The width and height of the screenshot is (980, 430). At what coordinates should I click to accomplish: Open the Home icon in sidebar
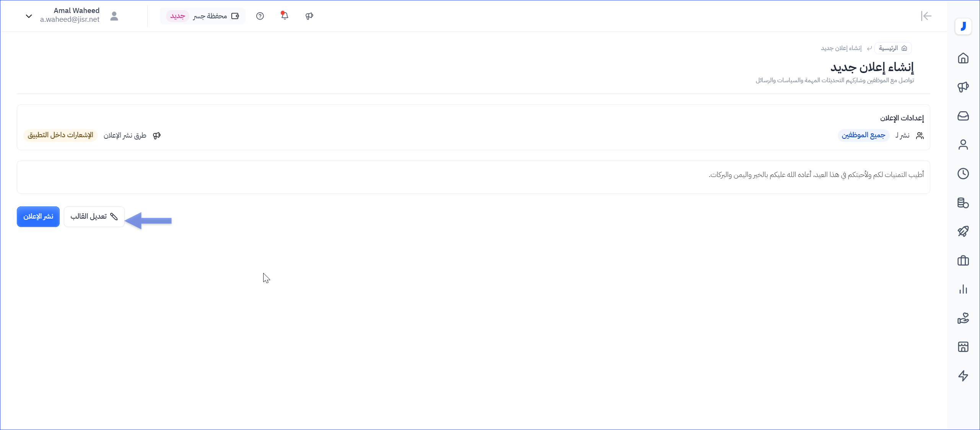[x=963, y=58]
